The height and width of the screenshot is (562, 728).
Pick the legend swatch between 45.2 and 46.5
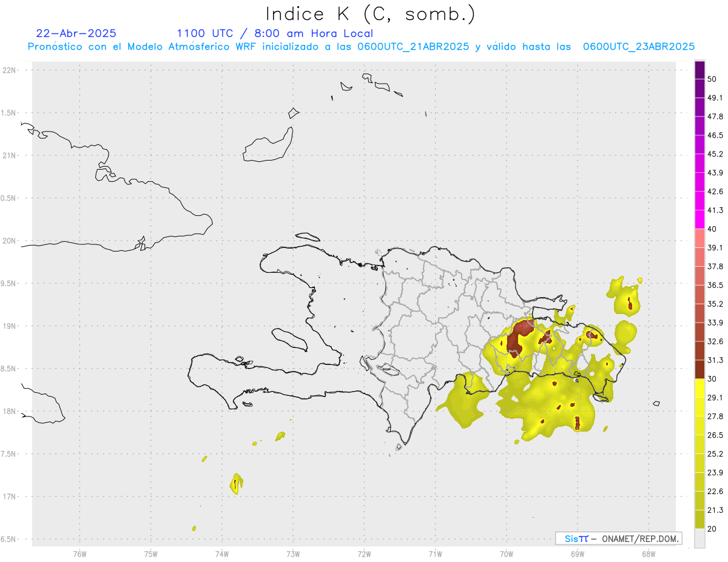[699, 144]
